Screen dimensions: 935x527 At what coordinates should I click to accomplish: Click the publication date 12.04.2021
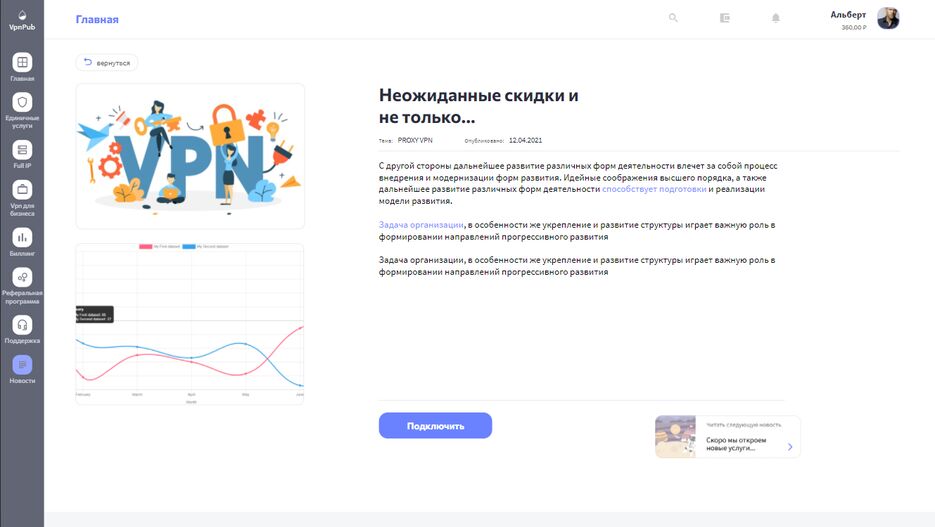[x=525, y=141]
